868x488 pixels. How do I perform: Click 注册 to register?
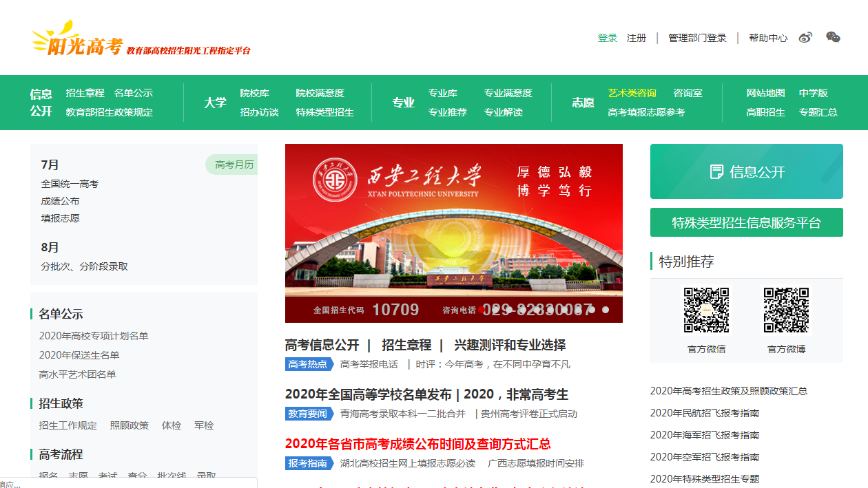click(637, 39)
